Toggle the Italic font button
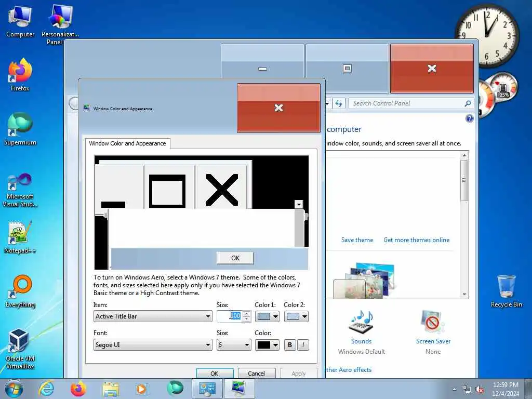532x399 pixels. [303, 345]
